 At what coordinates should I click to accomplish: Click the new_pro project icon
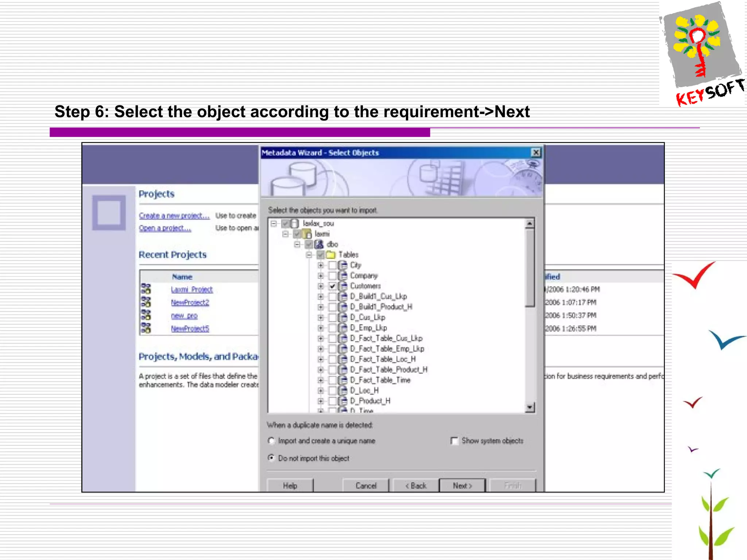[x=146, y=315]
